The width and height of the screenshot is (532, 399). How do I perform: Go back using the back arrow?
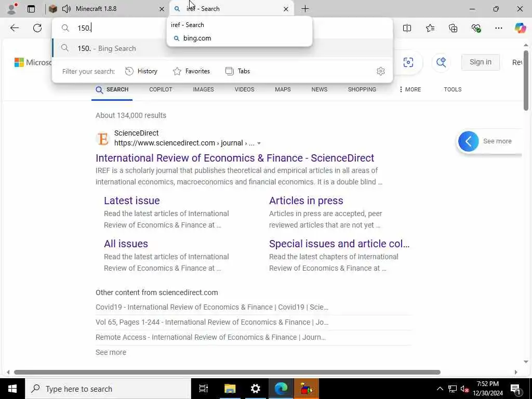coord(14,28)
